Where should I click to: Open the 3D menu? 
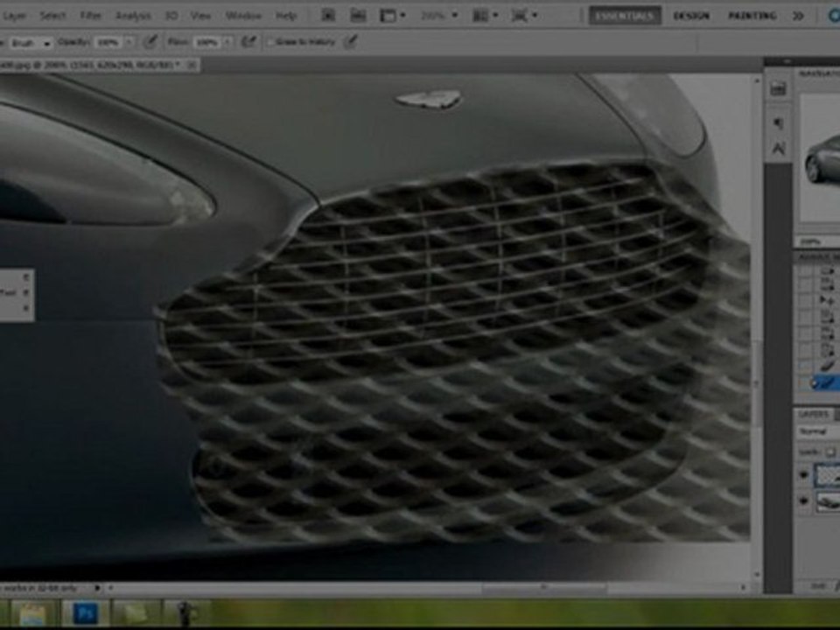point(171,16)
